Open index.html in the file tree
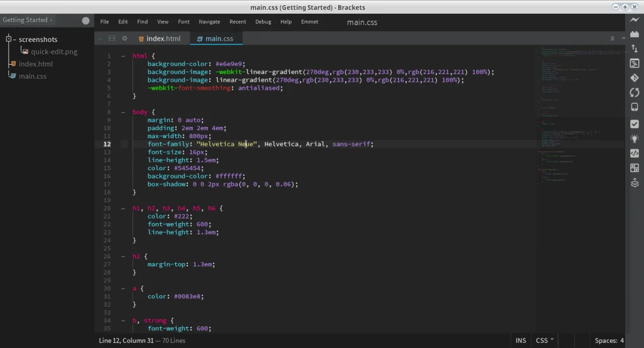This screenshot has width=644, height=348. pyautogui.click(x=35, y=64)
